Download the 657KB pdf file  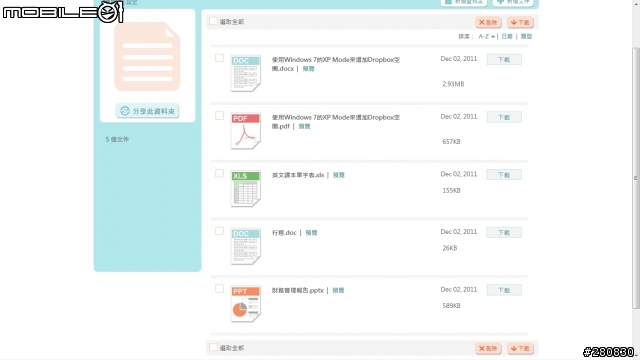504,117
